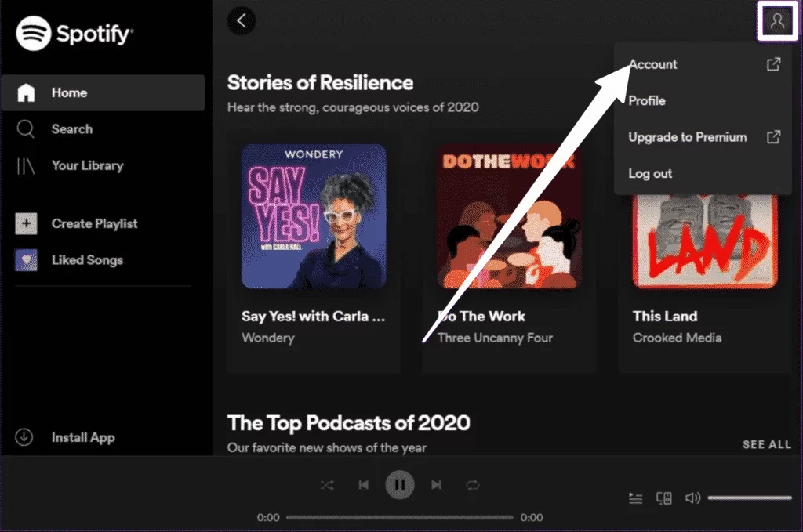The image size is (803, 532).
Task: Click This Land podcast title
Action: point(665,316)
